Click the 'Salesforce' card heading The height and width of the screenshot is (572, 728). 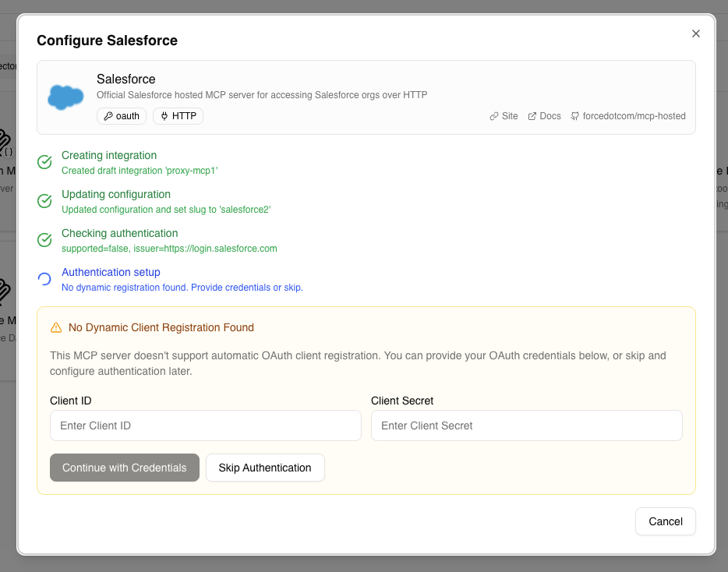(125, 79)
